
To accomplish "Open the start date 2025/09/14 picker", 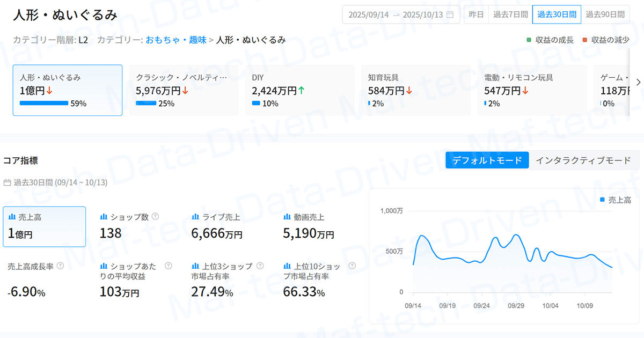I will pyautogui.click(x=369, y=14).
